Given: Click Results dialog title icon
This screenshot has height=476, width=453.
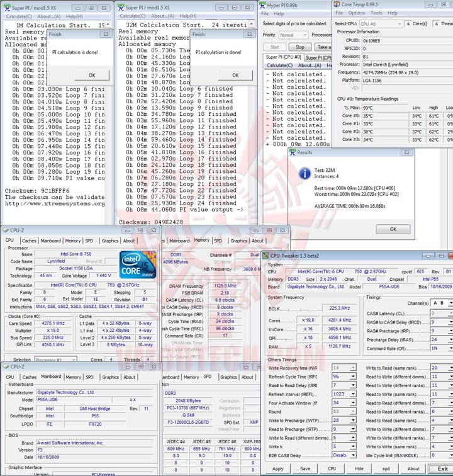Looking at the screenshot, I should tap(293, 152).
